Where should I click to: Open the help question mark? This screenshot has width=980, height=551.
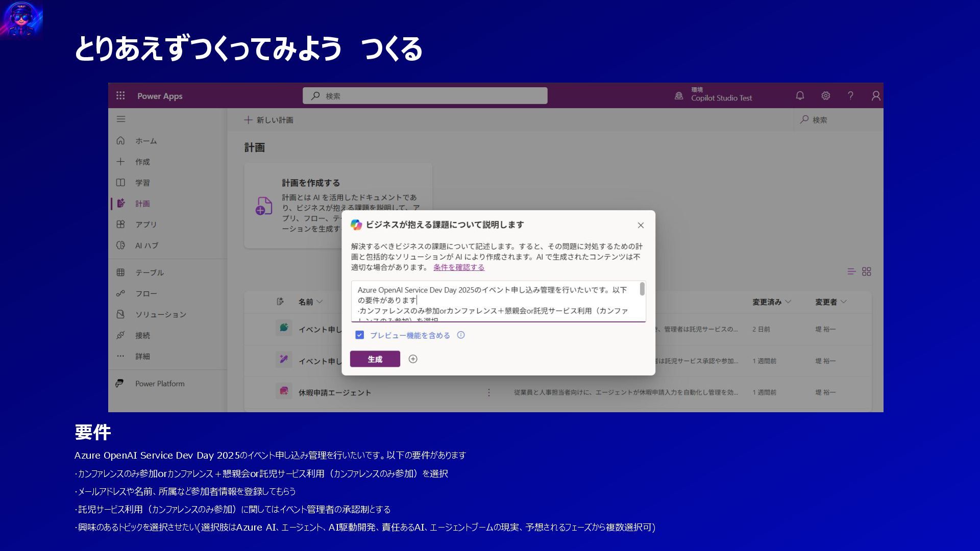pos(850,95)
